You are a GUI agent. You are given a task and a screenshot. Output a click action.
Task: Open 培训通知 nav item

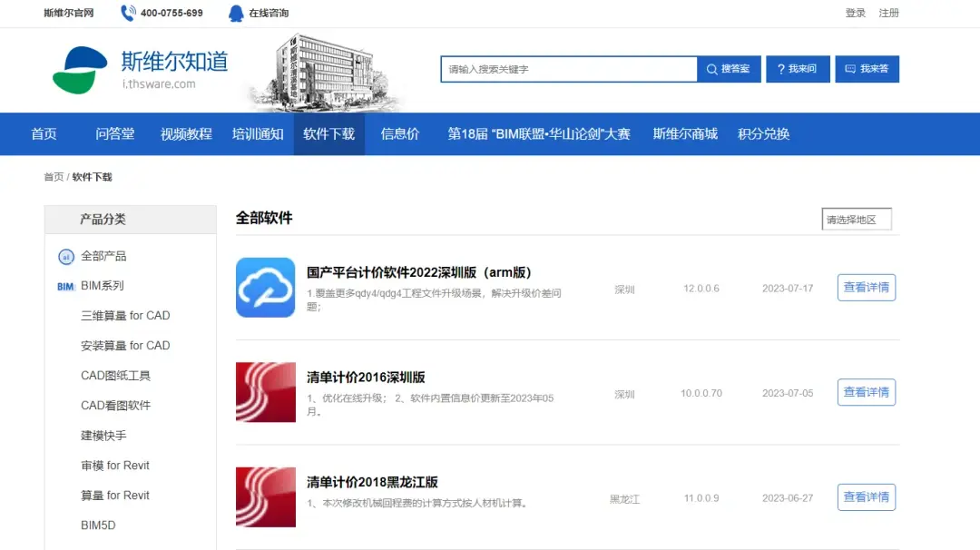pyautogui.click(x=258, y=133)
